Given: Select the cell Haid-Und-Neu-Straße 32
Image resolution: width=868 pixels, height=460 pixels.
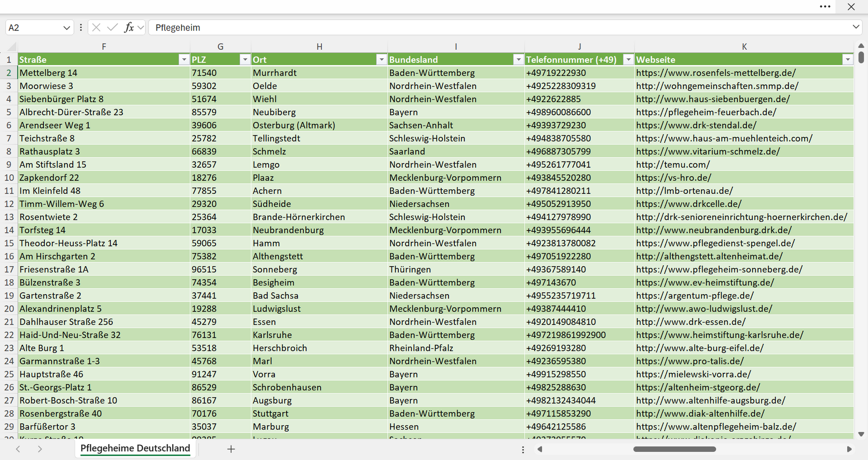Looking at the screenshot, I should 104,335.
